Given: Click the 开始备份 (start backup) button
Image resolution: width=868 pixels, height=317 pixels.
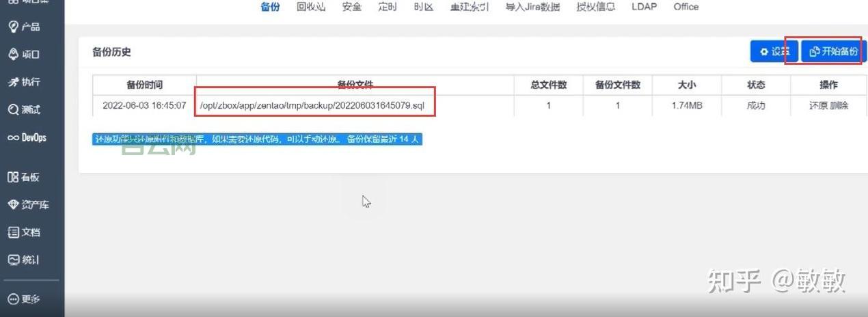Looking at the screenshot, I should 834,51.
